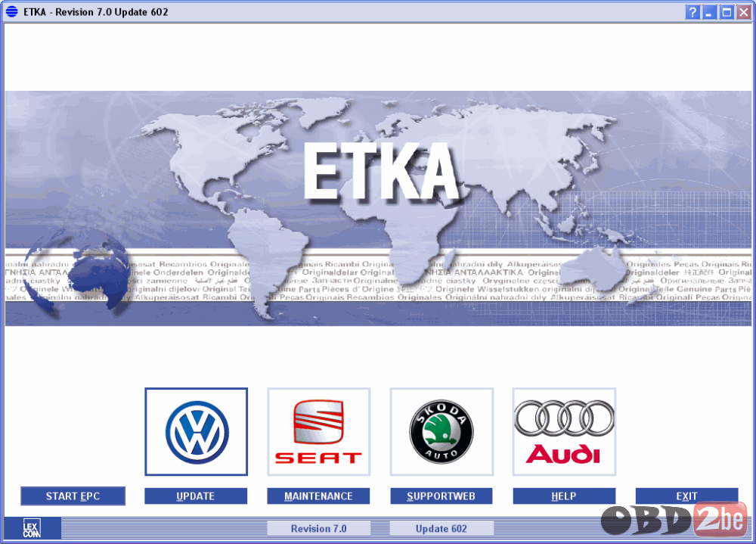Minimize the ETKA window

[709, 12]
